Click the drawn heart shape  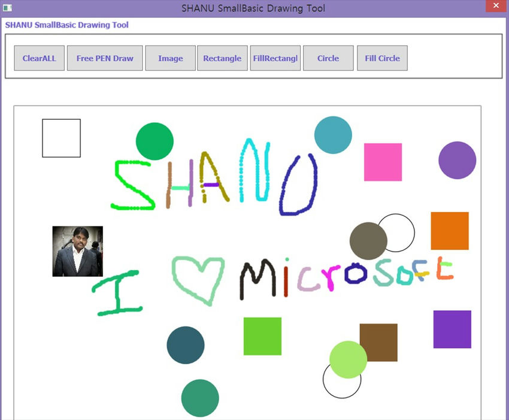tap(198, 281)
